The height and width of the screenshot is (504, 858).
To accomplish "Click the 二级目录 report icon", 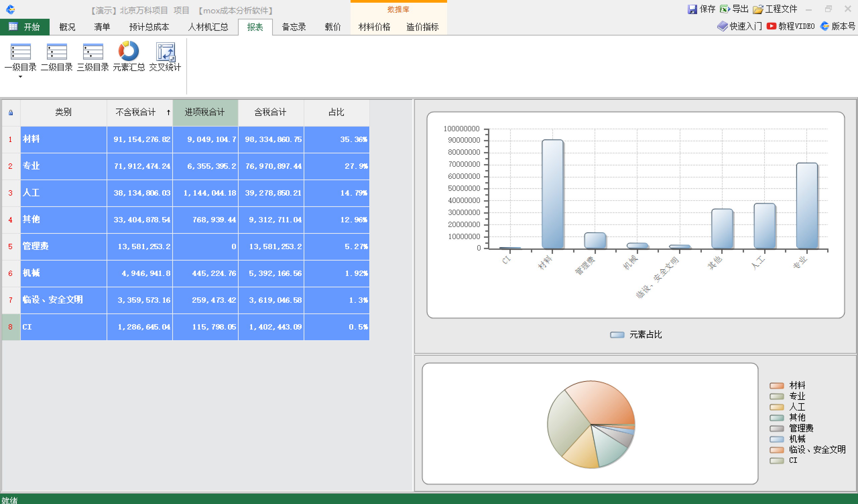I will tap(57, 52).
